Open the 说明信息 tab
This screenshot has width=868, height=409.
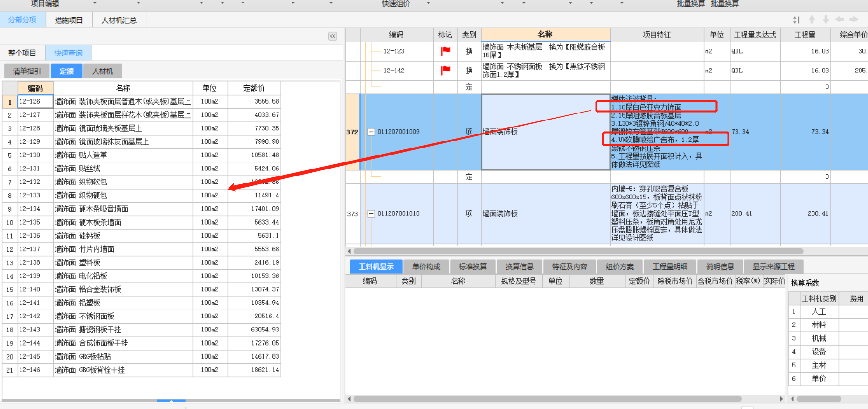pyautogui.click(x=720, y=267)
